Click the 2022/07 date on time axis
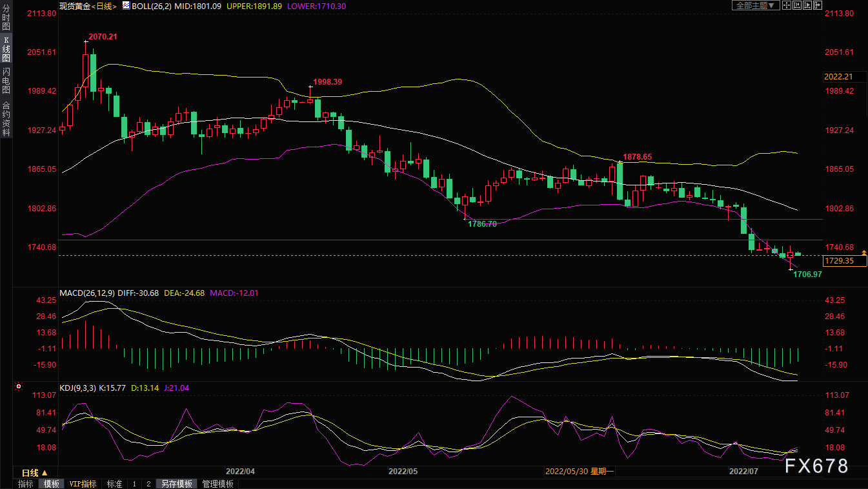 tap(743, 472)
